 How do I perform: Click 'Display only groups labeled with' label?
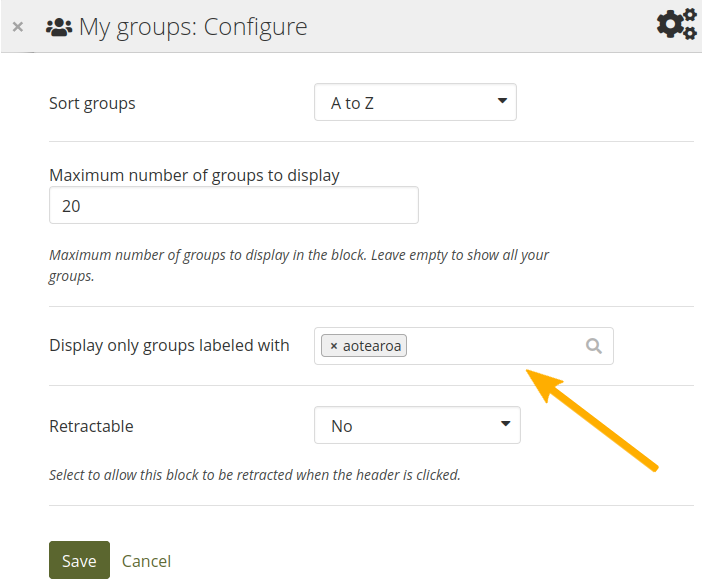tap(169, 345)
